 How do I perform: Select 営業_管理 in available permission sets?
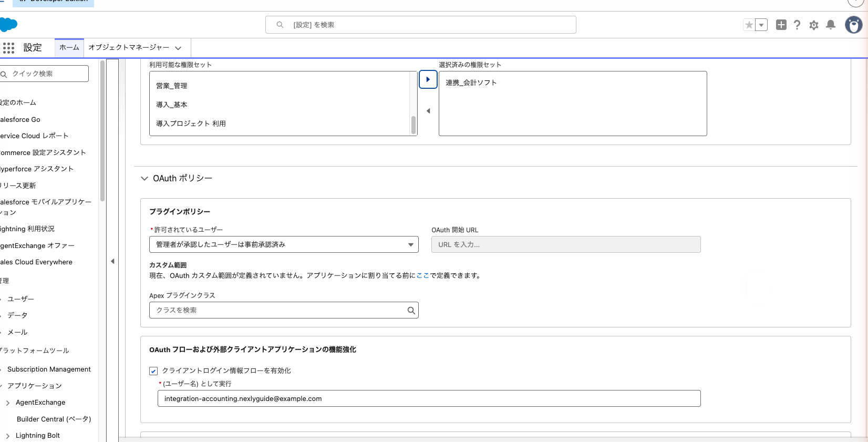click(x=172, y=86)
